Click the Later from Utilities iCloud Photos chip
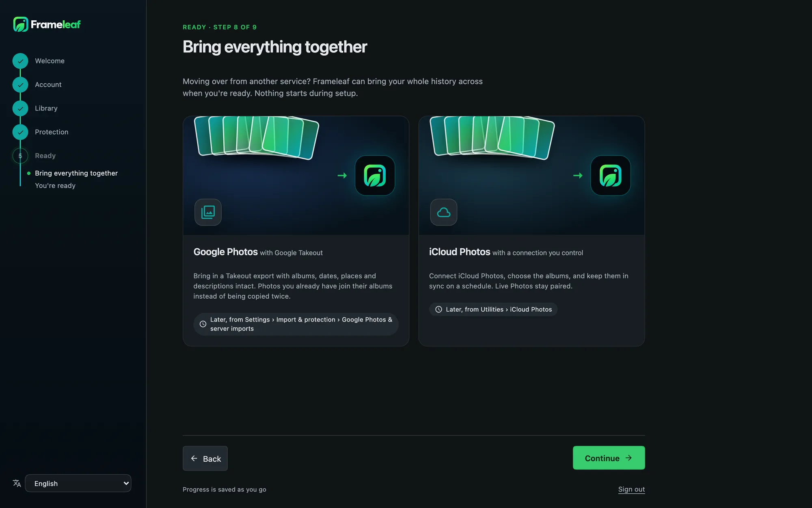Image resolution: width=812 pixels, height=508 pixels. click(493, 309)
